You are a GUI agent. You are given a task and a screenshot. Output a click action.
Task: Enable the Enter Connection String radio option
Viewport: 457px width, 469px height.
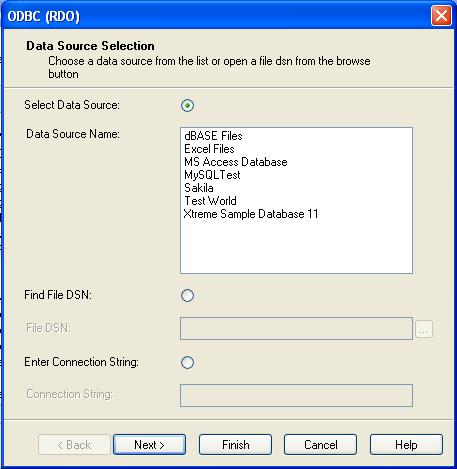(x=187, y=362)
